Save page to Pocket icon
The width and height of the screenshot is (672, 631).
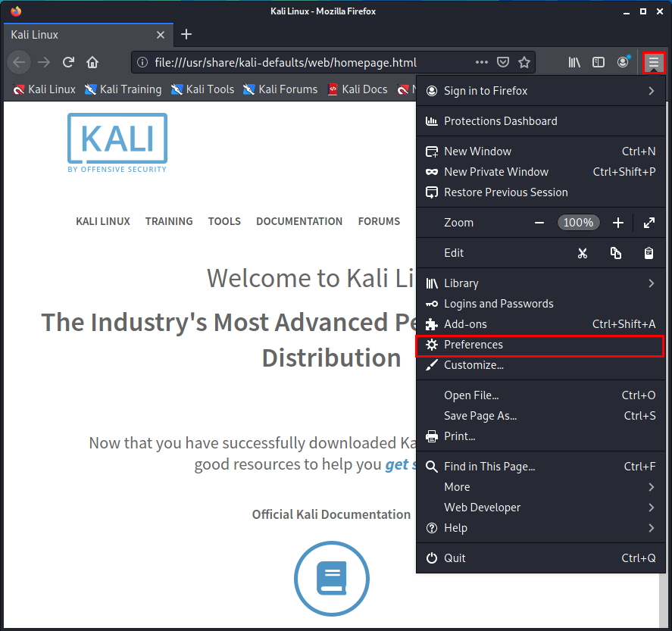503,62
